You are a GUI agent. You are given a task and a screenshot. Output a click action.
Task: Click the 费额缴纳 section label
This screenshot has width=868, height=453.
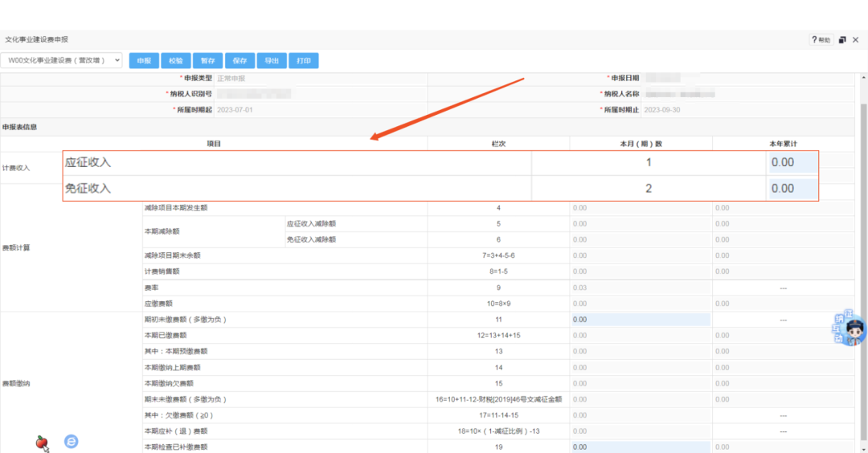click(16, 383)
